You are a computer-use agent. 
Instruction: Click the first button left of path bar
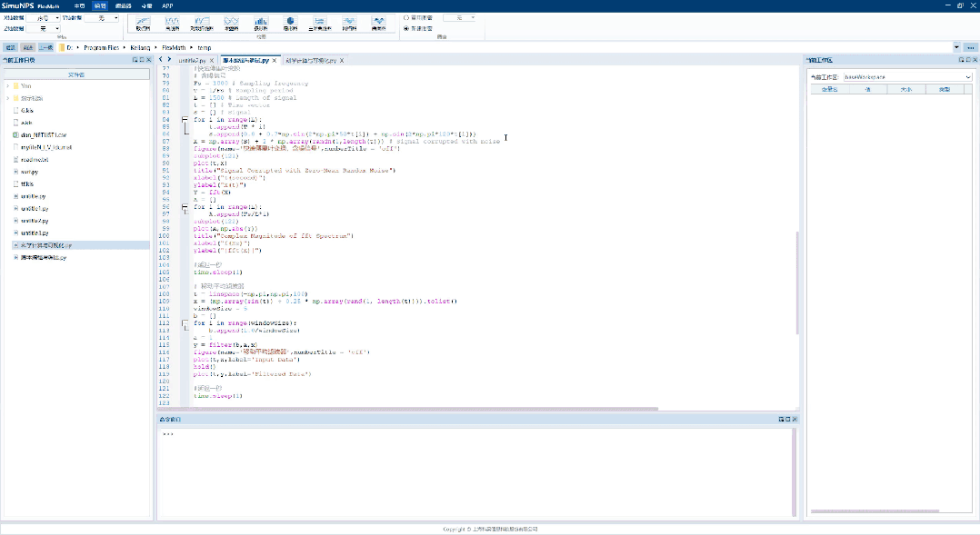(x=10, y=47)
